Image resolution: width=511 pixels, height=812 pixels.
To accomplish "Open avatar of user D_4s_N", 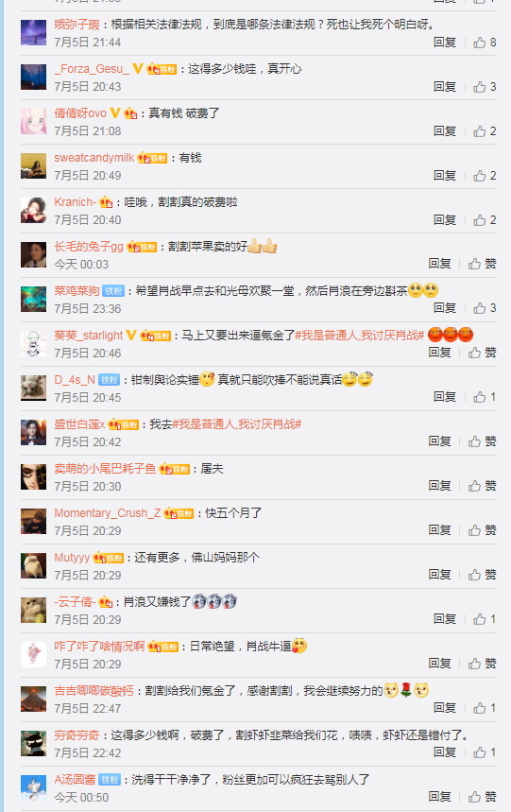I will coord(34,388).
